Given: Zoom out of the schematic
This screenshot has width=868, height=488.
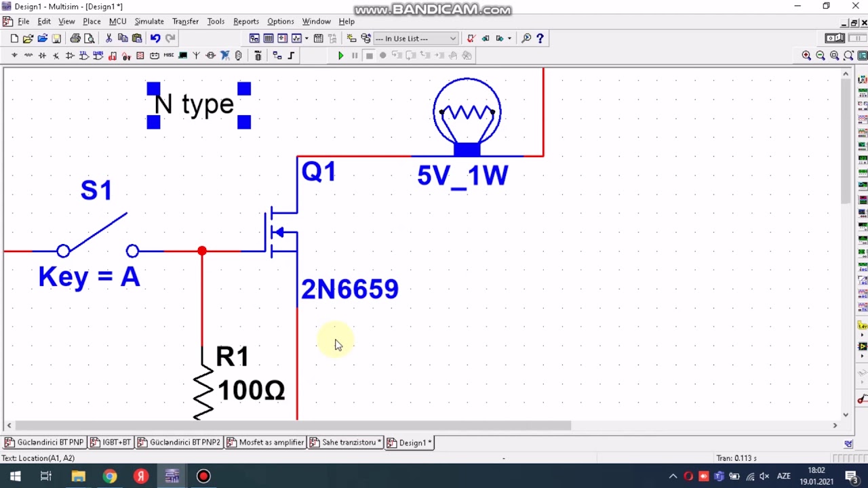Looking at the screenshot, I should 821,56.
